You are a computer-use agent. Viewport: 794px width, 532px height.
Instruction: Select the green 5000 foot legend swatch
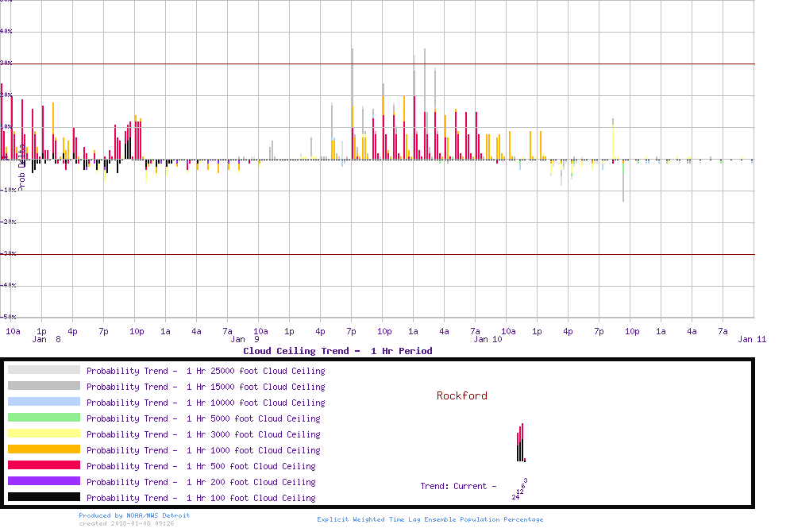tap(44, 418)
